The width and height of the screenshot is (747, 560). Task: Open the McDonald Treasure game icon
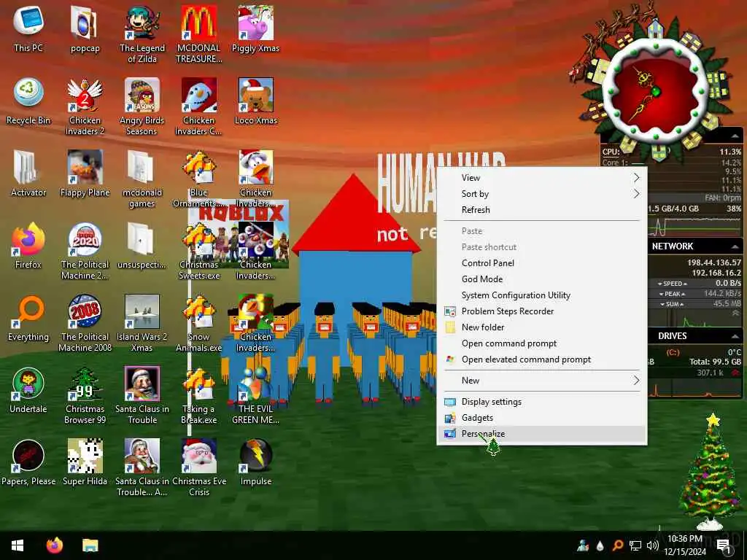[199, 34]
